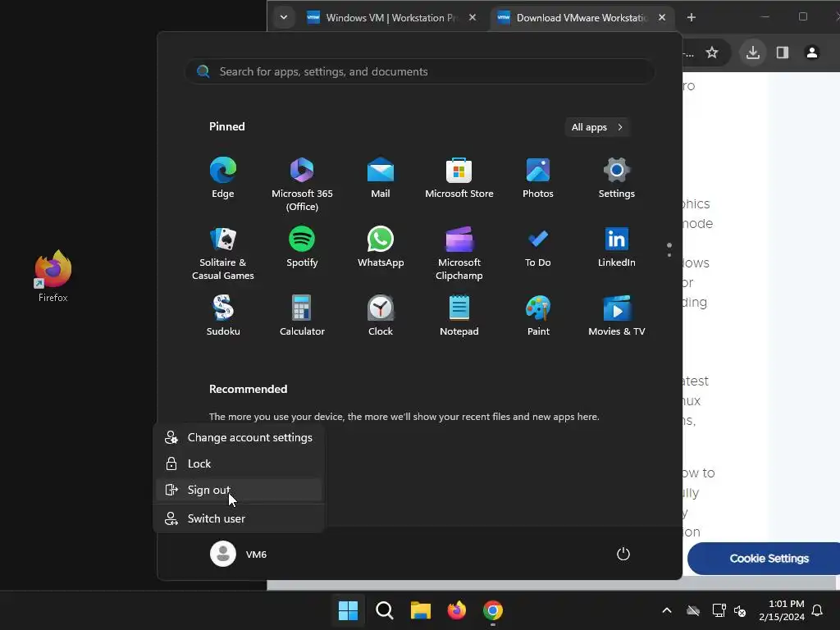The width and height of the screenshot is (840, 630).
Task: Click the Power button in Start menu
Action: pyautogui.click(x=623, y=554)
